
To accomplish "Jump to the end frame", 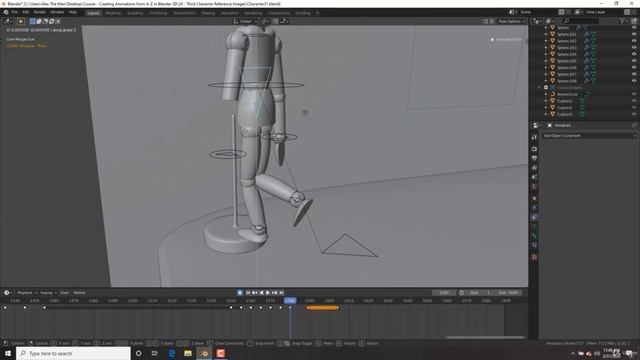I will pyautogui.click(x=282, y=293).
